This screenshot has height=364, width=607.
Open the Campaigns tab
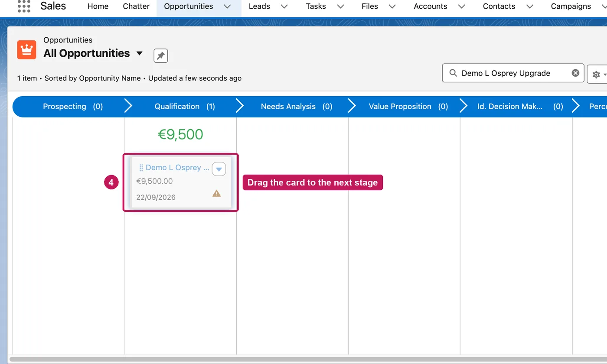[571, 6]
